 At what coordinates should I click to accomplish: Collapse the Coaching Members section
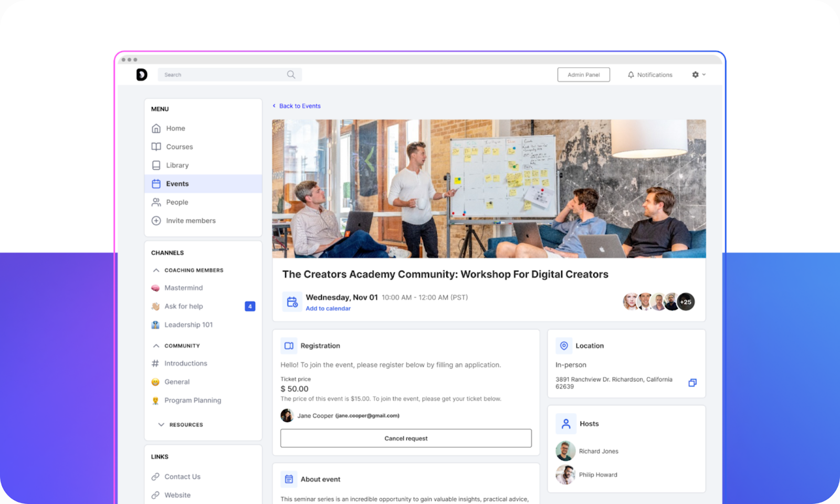coord(156,270)
